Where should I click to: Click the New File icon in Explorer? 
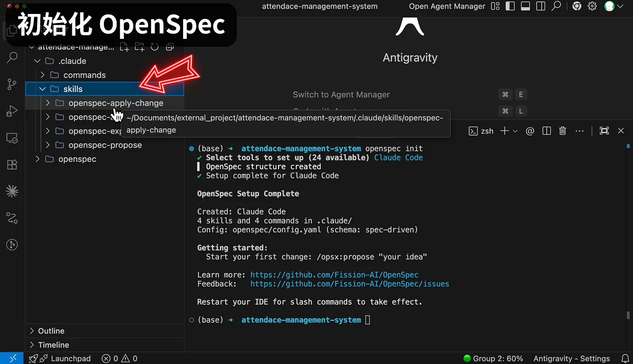(x=124, y=47)
